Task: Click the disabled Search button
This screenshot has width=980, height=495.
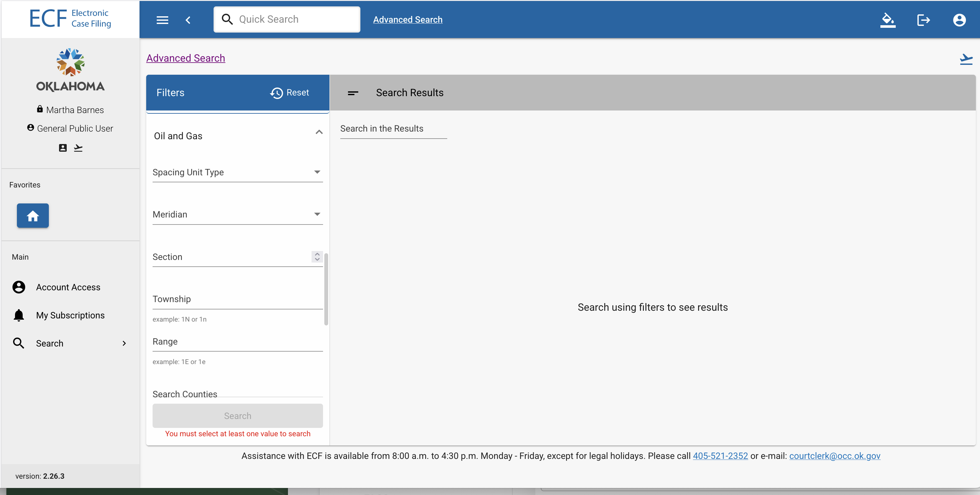Action: click(x=238, y=416)
